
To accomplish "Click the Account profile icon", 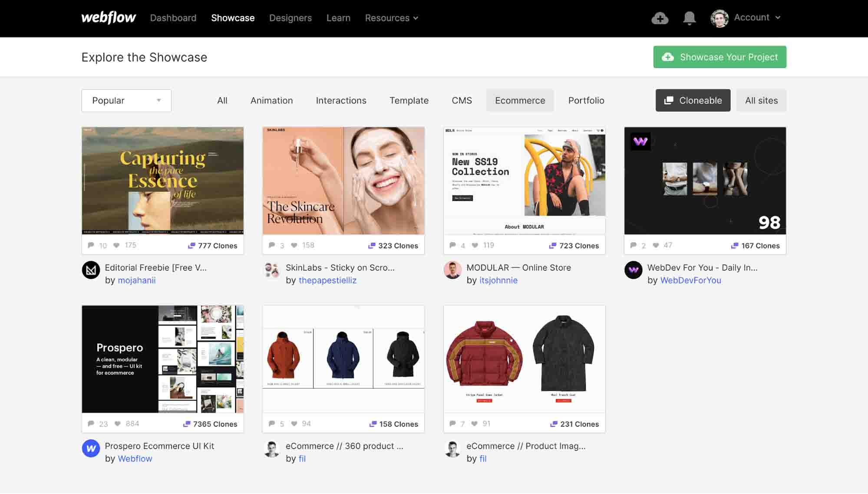I will pos(719,17).
